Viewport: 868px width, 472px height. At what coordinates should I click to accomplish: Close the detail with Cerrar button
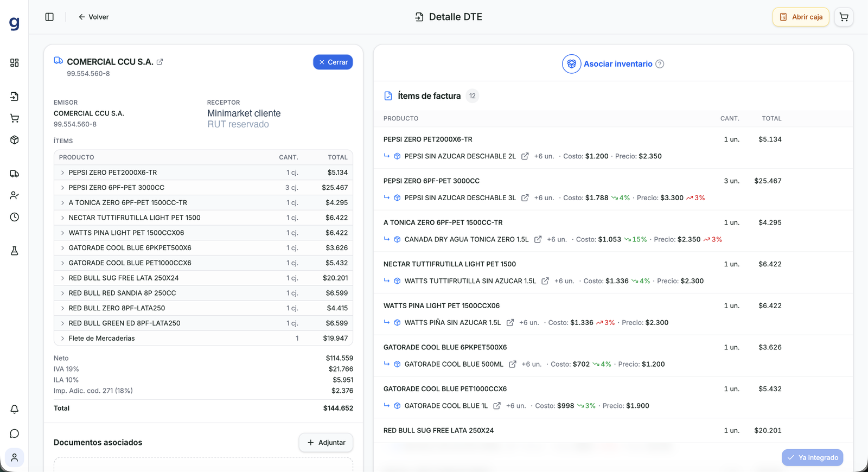[333, 62]
